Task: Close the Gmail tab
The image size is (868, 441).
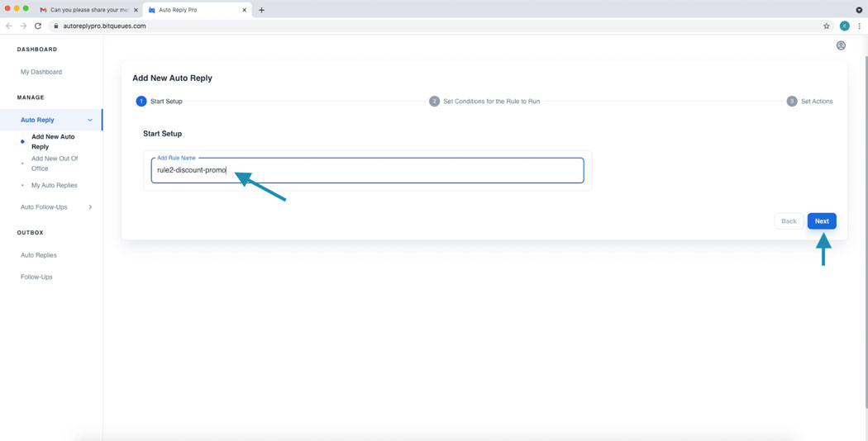Action: [136, 10]
